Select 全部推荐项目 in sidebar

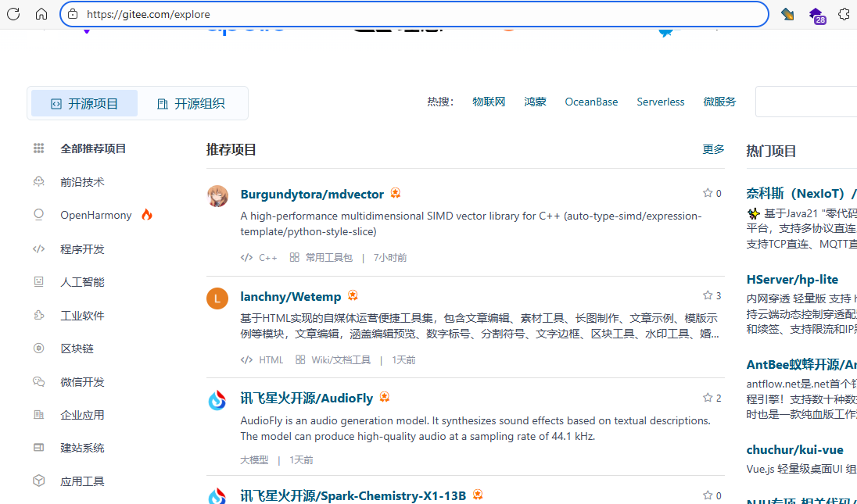[x=93, y=148]
